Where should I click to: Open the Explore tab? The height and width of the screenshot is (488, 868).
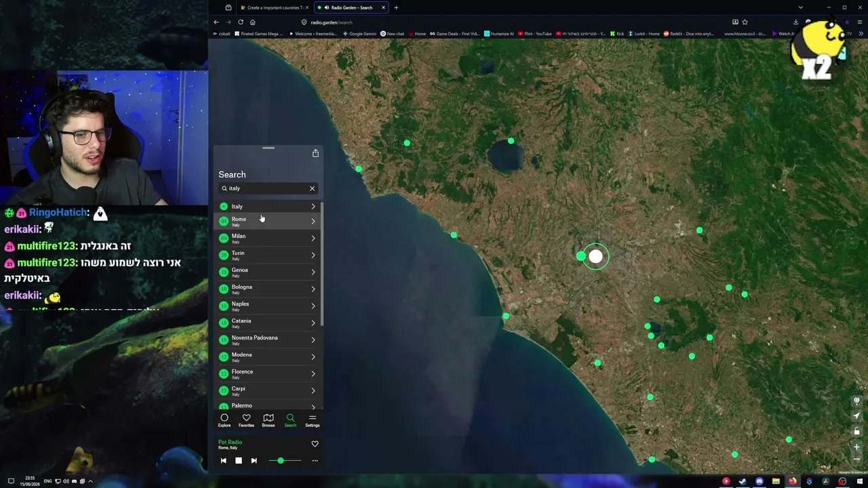point(224,420)
